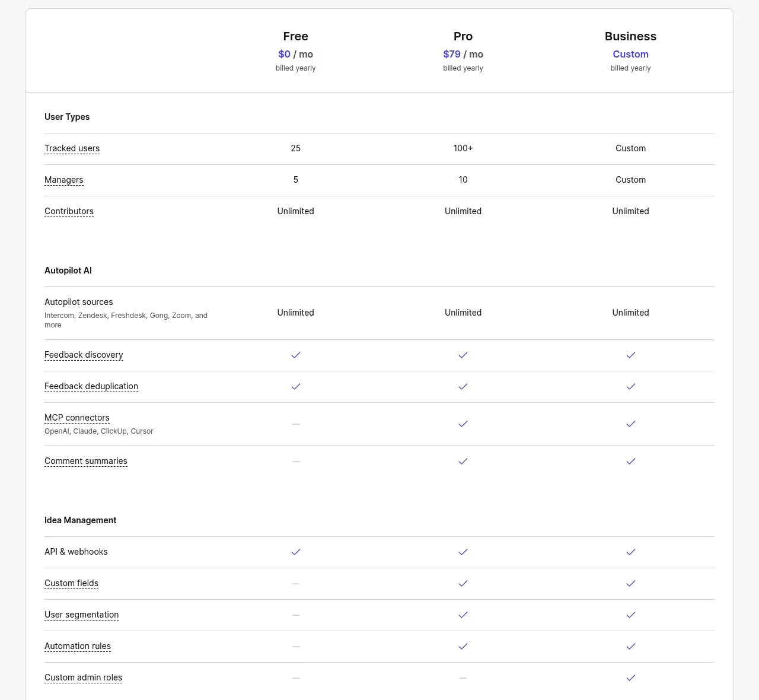Image resolution: width=759 pixels, height=700 pixels.
Task: Click the "API & webhooks" row label
Action: tap(76, 552)
